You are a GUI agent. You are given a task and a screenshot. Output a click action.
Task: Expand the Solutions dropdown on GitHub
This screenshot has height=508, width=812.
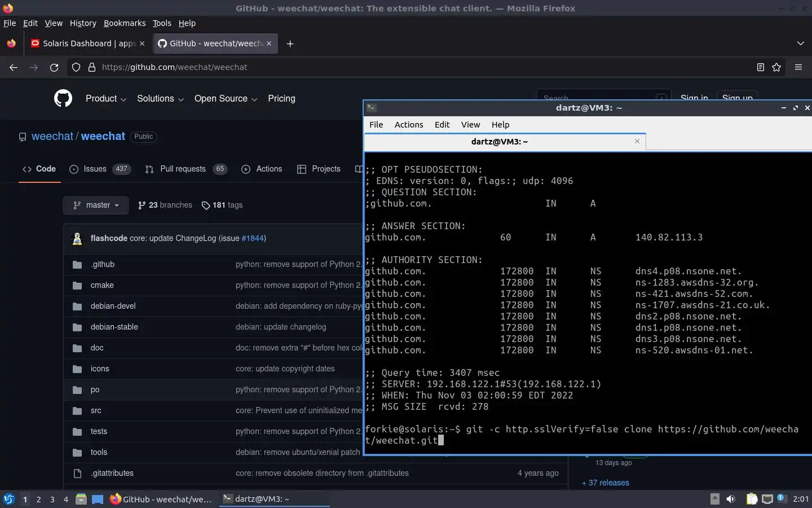point(160,98)
